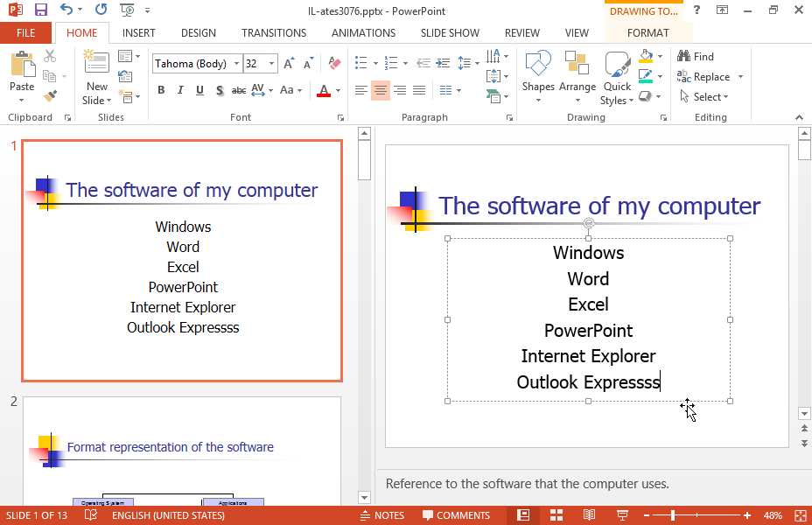The image size is (812, 525).
Task: Save the presentation from Quick Access Toolbar
Action: (40, 10)
